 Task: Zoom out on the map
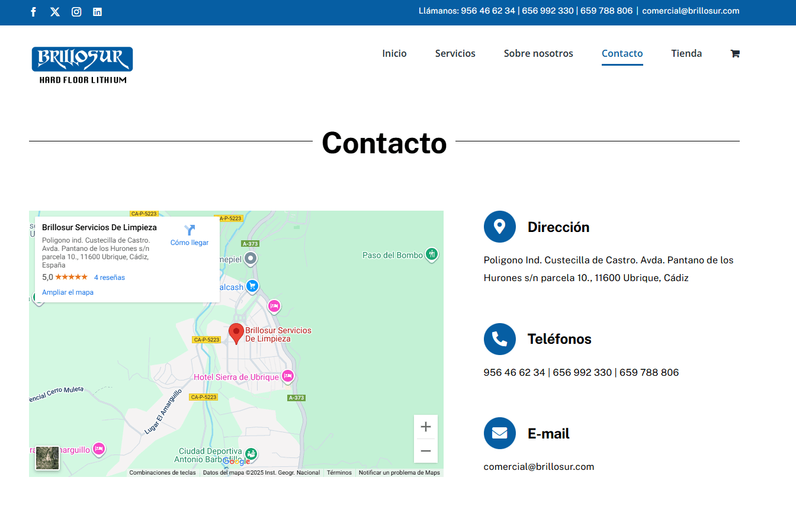[x=425, y=452]
